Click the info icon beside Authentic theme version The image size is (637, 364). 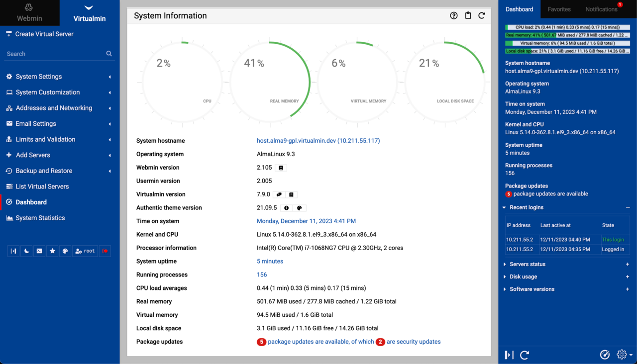[286, 208]
